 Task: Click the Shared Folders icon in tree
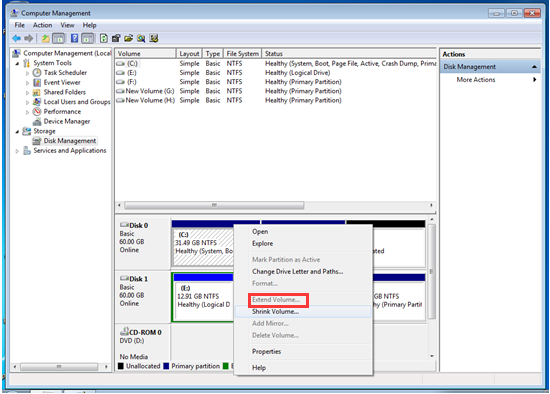(x=37, y=92)
